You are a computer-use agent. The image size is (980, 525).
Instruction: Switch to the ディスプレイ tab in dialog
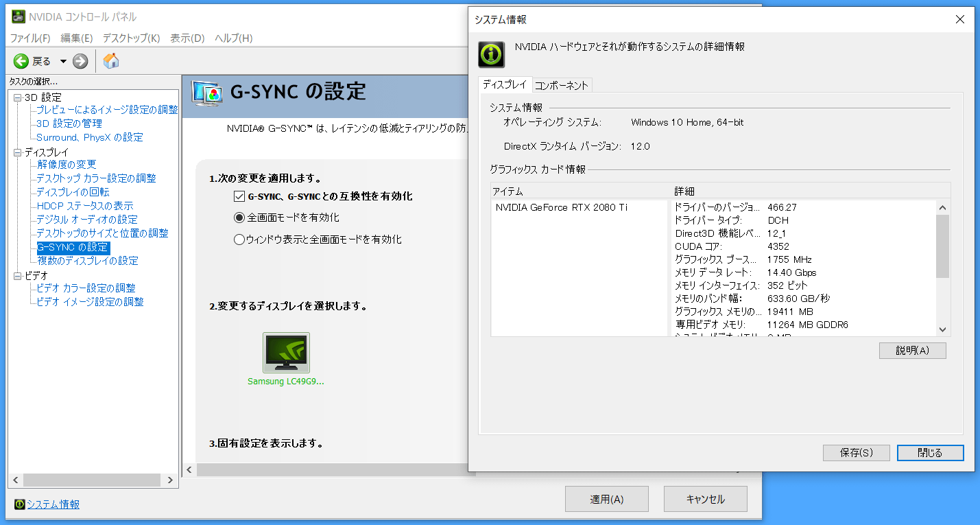505,84
